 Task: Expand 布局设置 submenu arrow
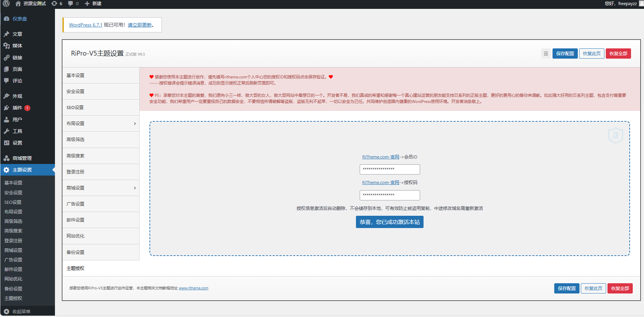point(135,123)
